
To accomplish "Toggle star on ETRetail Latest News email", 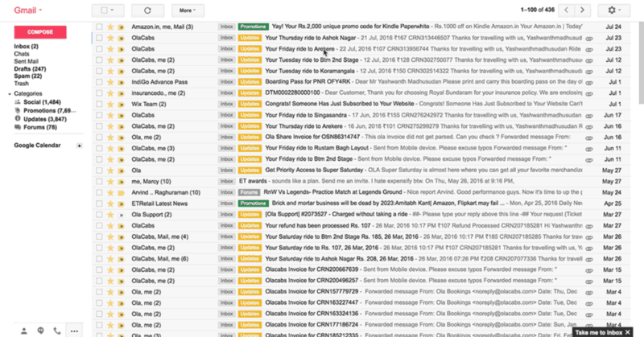I will (x=110, y=203).
